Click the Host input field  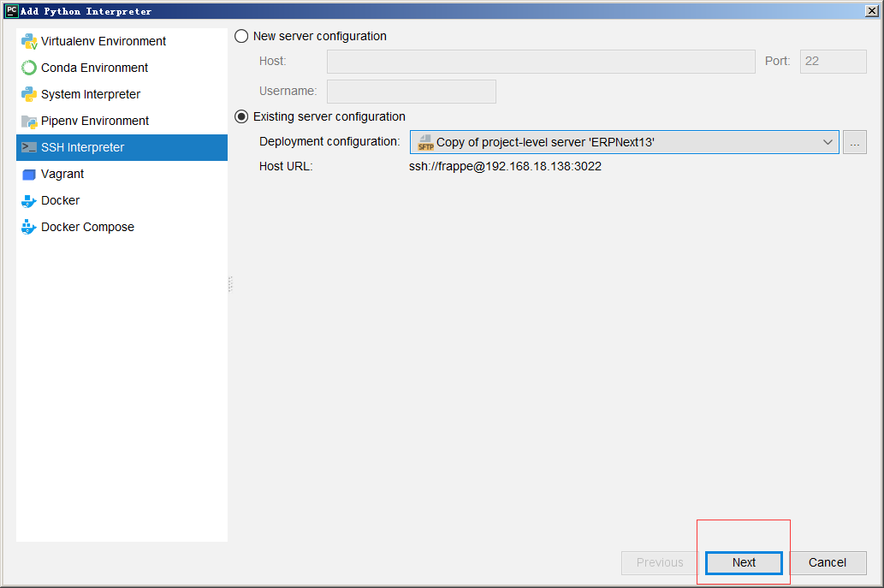(541, 62)
